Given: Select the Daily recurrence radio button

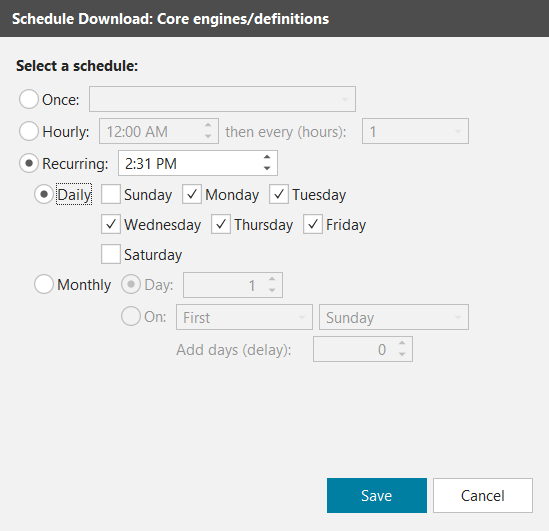Looking at the screenshot, I should [44, 194].
